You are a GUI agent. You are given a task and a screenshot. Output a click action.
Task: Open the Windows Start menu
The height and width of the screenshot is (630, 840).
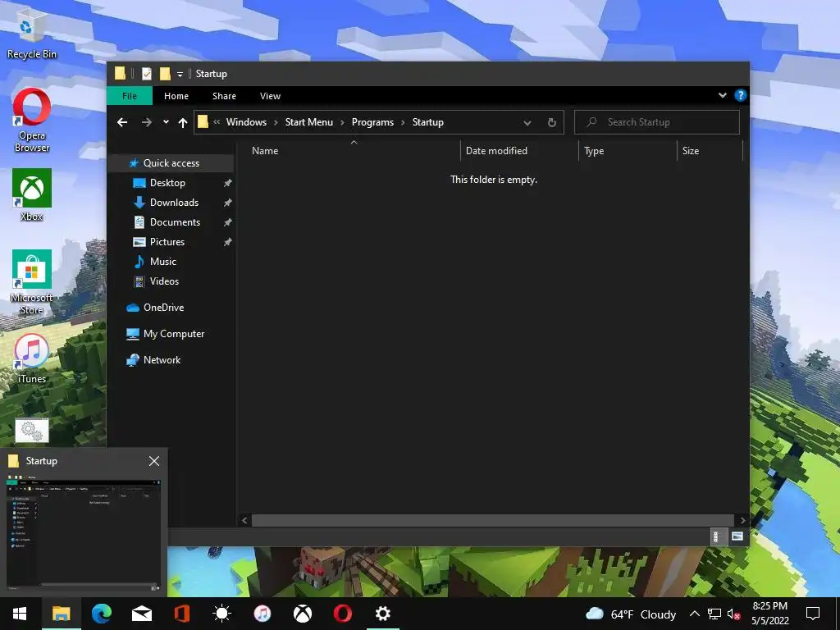point(20,614)
